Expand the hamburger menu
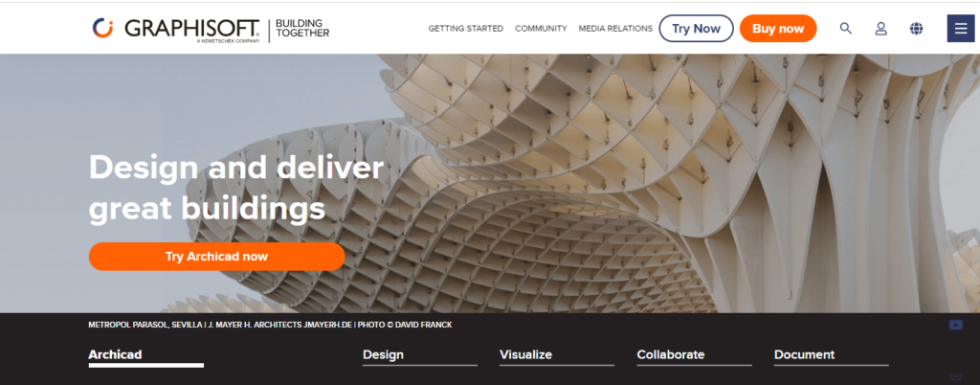 (961, 29)
